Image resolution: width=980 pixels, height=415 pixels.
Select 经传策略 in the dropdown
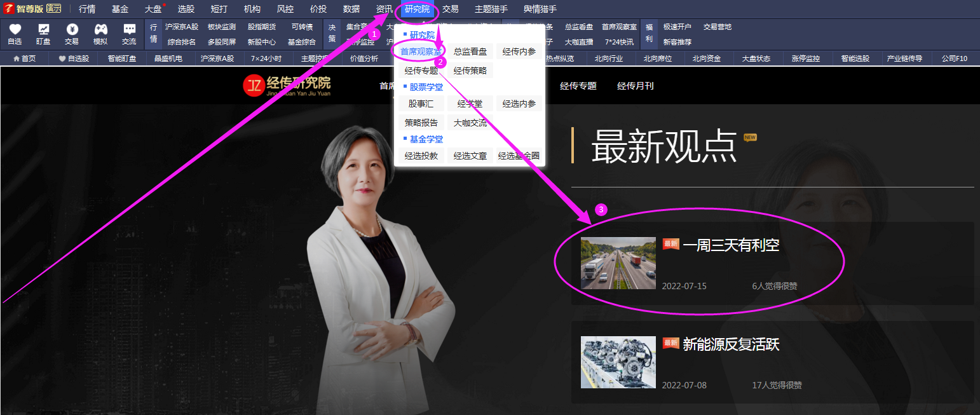click(470, 71)
